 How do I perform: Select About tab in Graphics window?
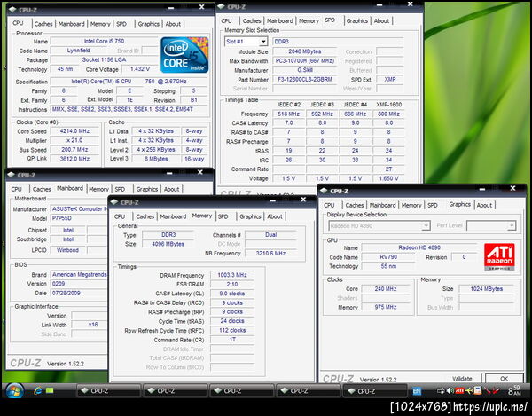484,205
